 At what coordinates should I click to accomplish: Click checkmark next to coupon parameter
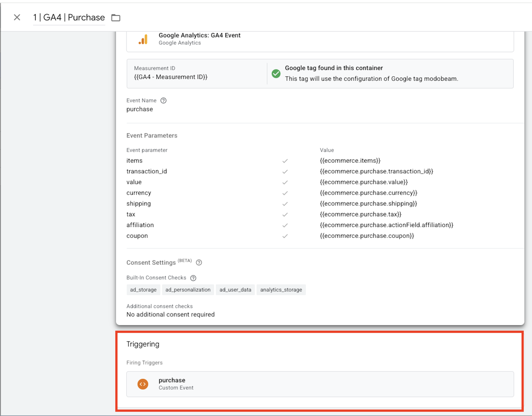click(285, 236)
